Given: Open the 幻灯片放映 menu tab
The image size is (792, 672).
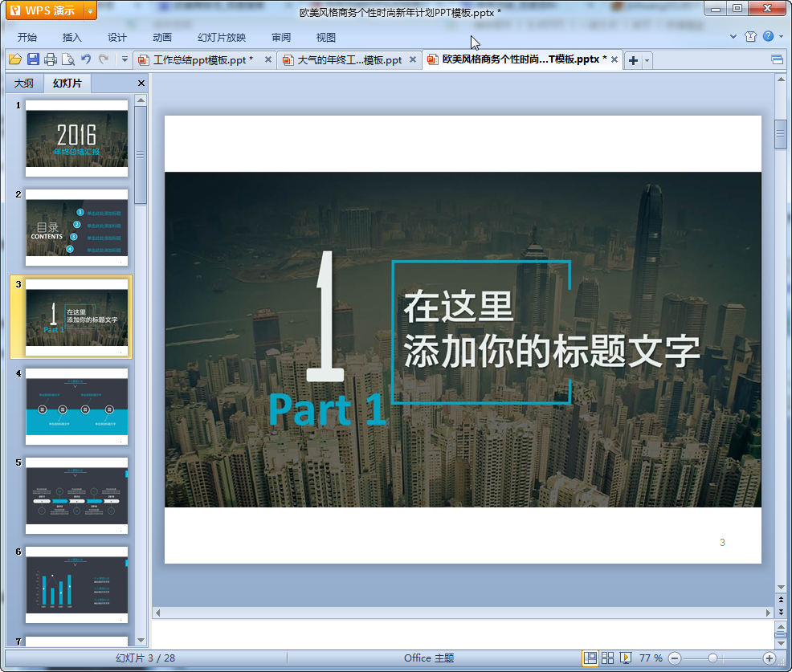Looking at the screenshot, I should pos(222,38).
